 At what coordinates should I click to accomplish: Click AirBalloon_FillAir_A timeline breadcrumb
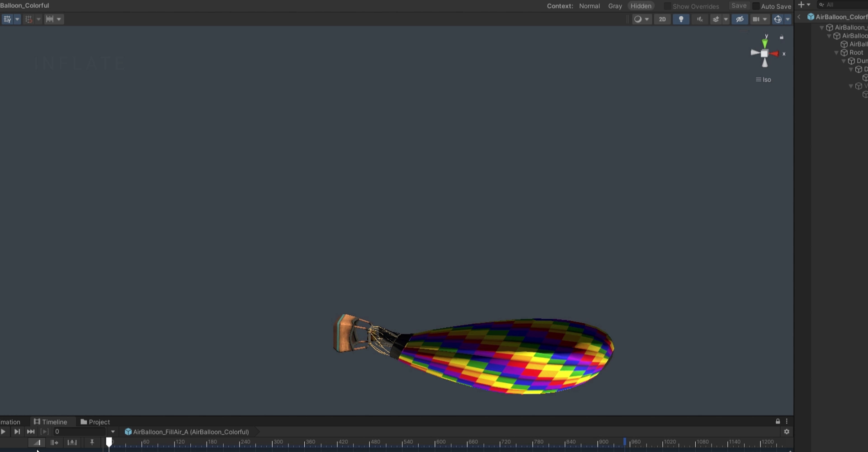(x=187, y=432)
